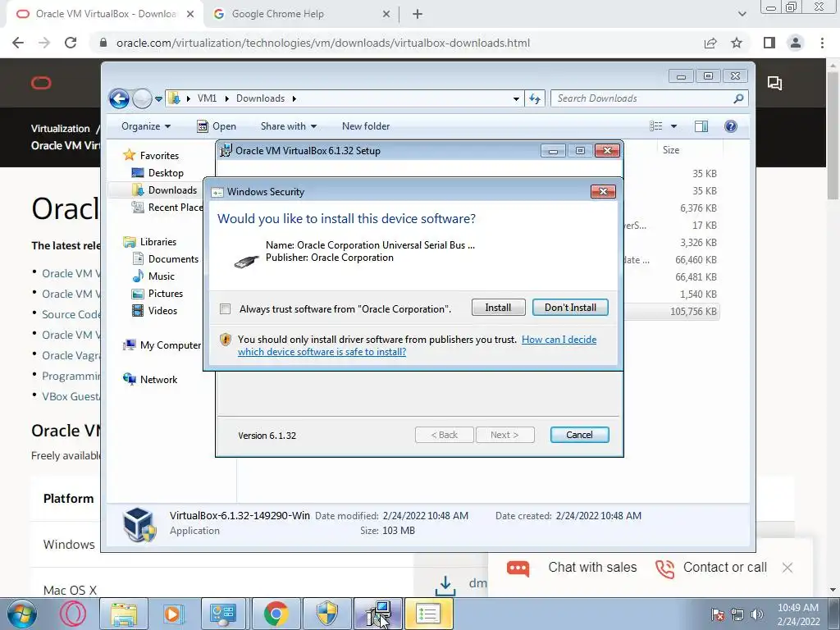Expand the address bar history dropdown
The width and height of the screenshot is (840, 630).
(516, 98)
